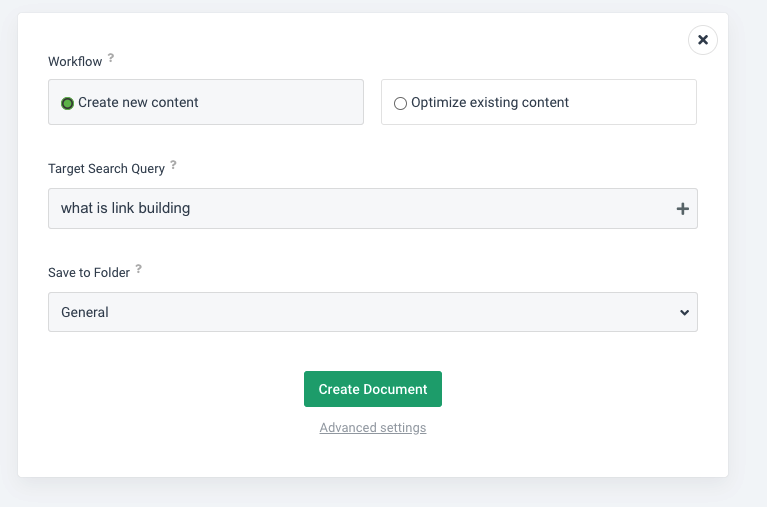Click the Create Document button
The image size is (767, 507).
click(x=372, y=389)
